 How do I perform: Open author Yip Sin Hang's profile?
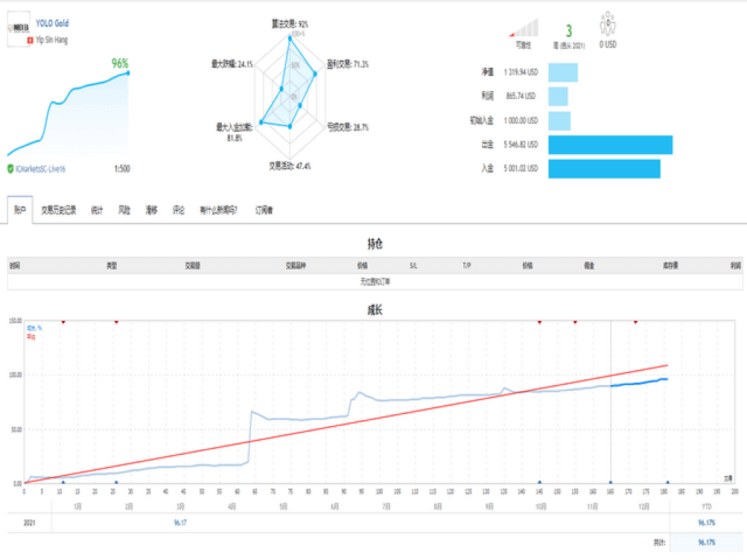point(52,40)
